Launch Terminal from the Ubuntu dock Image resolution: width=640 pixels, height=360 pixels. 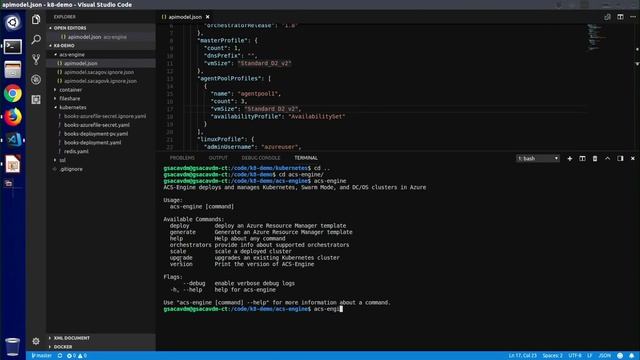[x=13, y=47]
